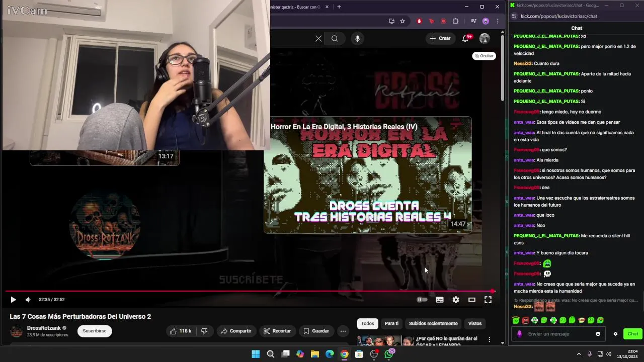Select the Subidos recientemente chip
Screen dimensions: 644x362
tap(433, 324)
